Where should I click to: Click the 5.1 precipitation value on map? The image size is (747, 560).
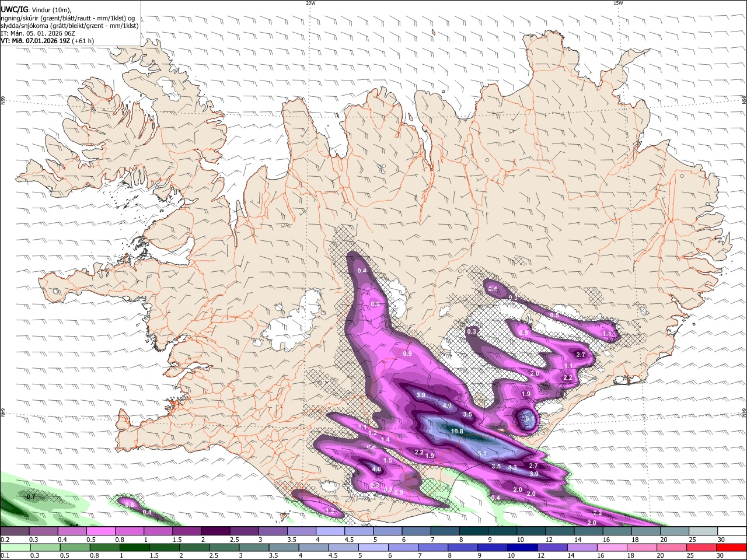482,453
